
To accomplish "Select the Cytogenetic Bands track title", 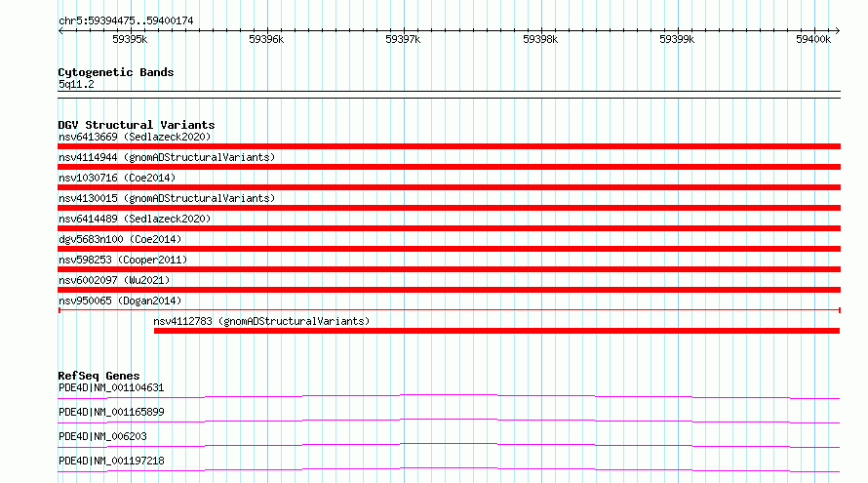I will [116, 72].
